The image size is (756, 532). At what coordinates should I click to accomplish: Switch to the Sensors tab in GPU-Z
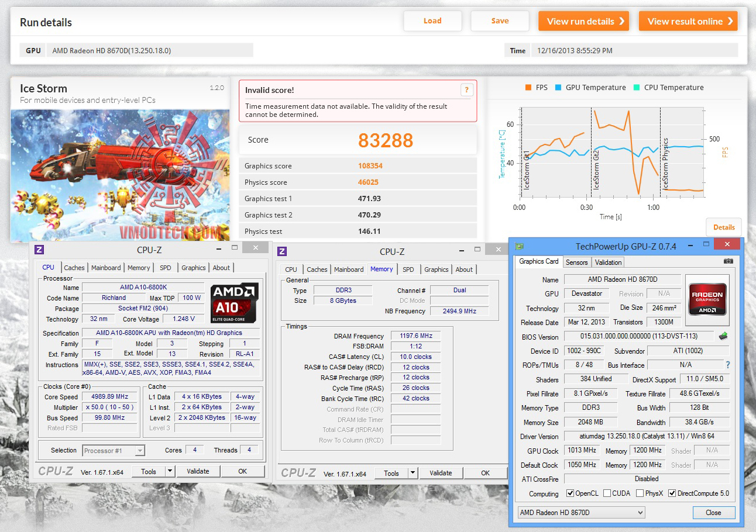(577, 262)
